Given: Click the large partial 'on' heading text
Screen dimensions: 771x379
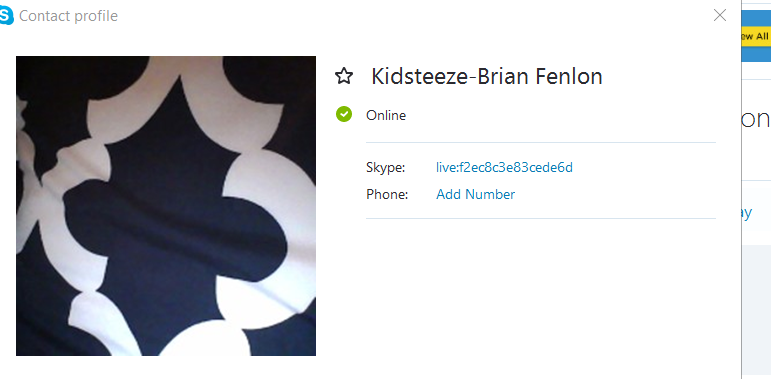Looking at the screenshot, I should 756,119.
